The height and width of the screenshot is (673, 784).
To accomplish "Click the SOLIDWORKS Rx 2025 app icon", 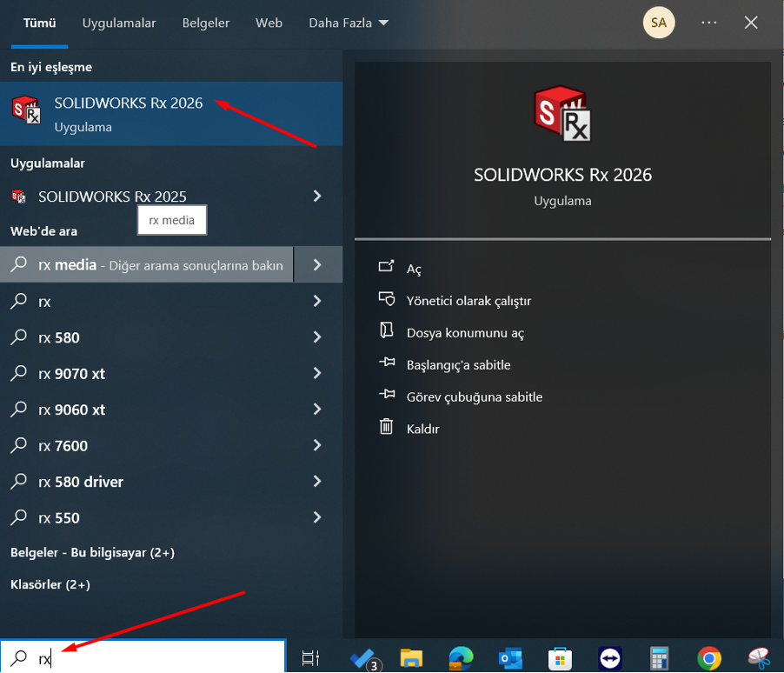I will click(x=18, y=197).
